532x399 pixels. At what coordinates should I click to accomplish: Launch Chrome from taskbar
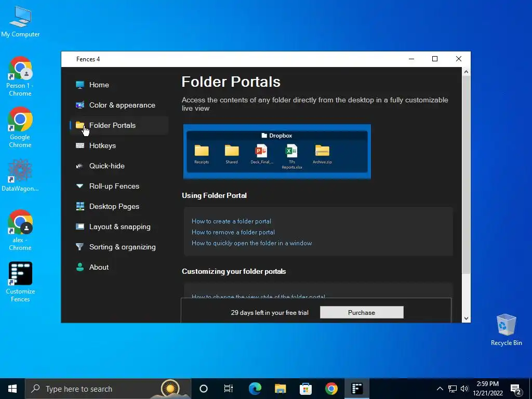tap(331, 389)
